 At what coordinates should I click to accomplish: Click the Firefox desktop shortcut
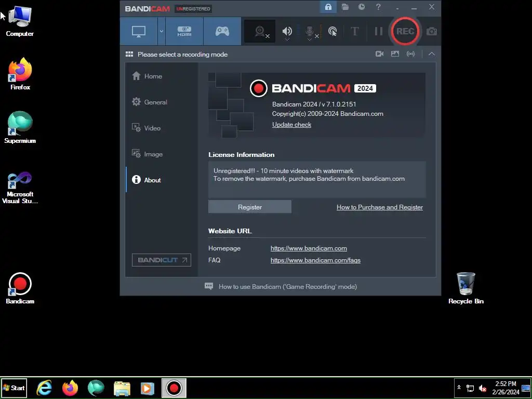tap(20, 74)
